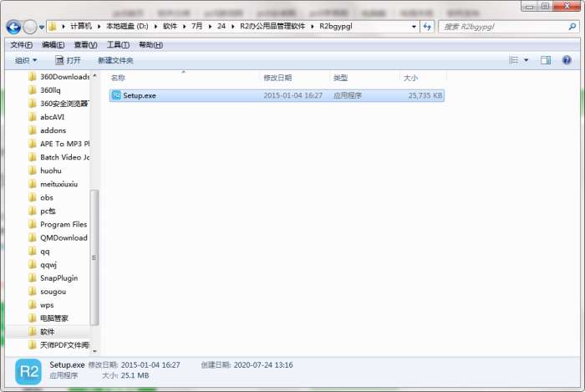Select the 360llq folder in tree
The image size is (585, 392).
click(44, 90)
